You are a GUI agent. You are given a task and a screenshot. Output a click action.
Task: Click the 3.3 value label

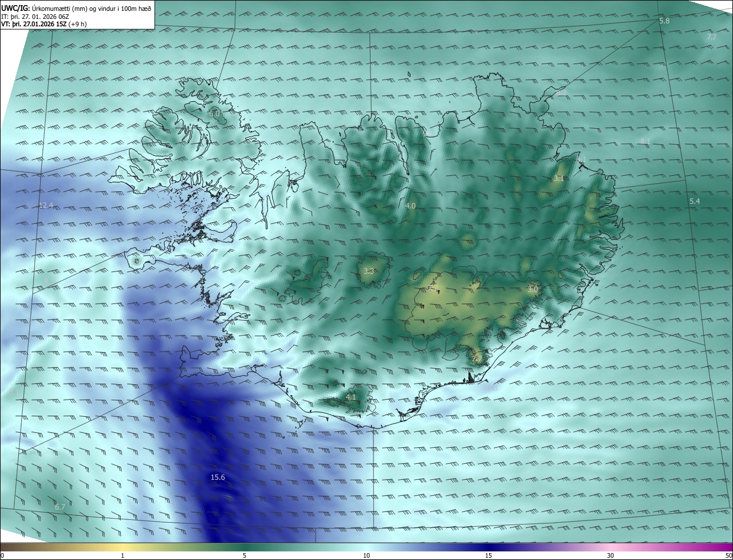pos(369,271)
